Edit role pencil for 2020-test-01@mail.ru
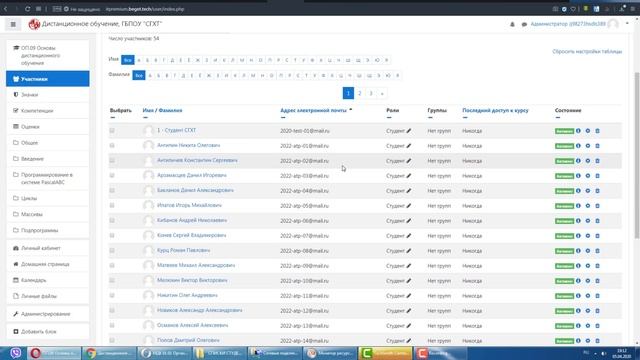640x360 pixels. point(409,131)
